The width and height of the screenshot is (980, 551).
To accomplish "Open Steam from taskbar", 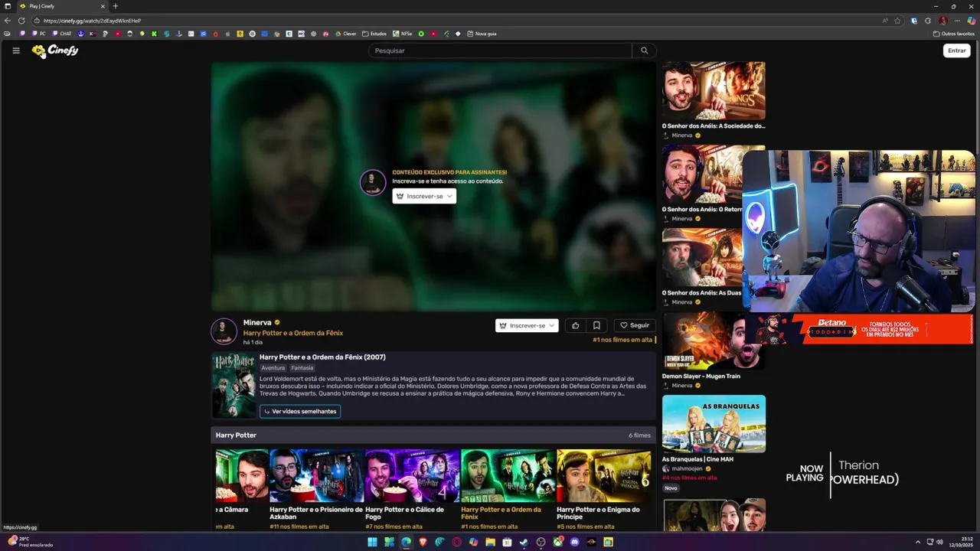I will point(524,542).
